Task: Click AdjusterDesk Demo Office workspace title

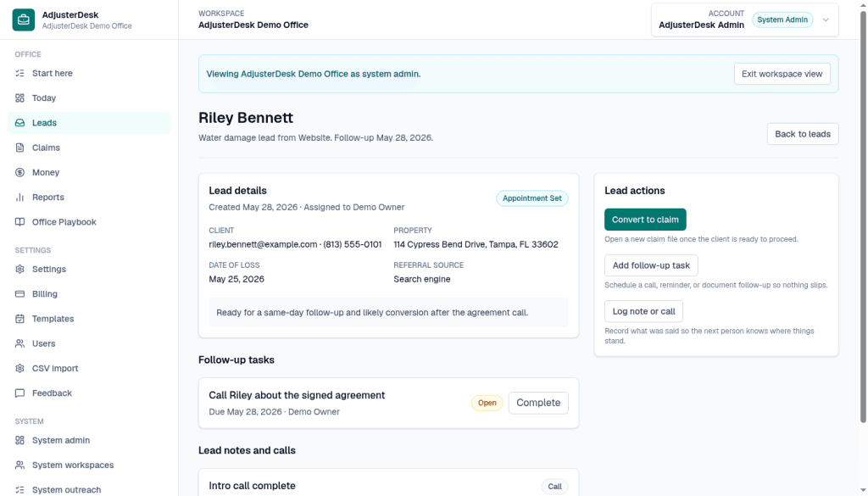Action: click(253, 25)
